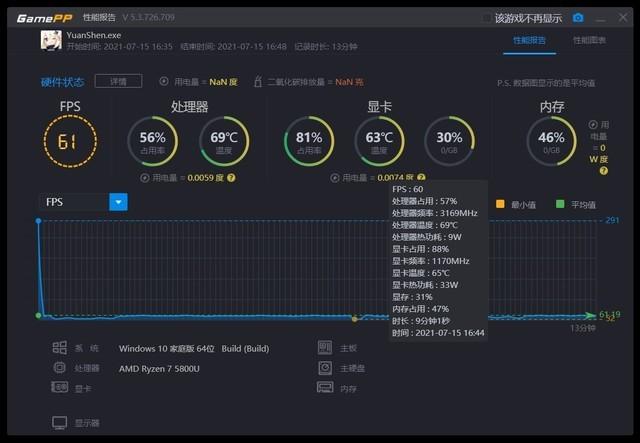Click the FPS combo box field
This screenshot has height=443, width=640.
(83, 202)
